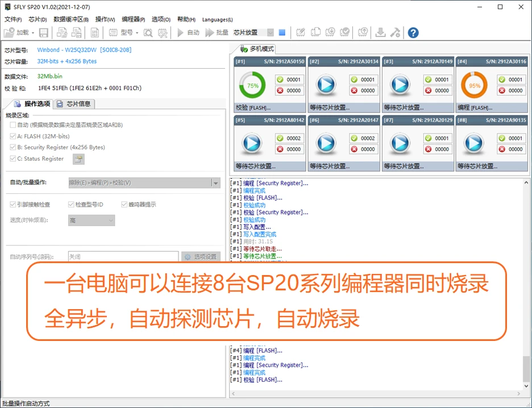Open the 自动/批量操作 combo box
This screenshot has width=532, height=408.
[144, 183]
